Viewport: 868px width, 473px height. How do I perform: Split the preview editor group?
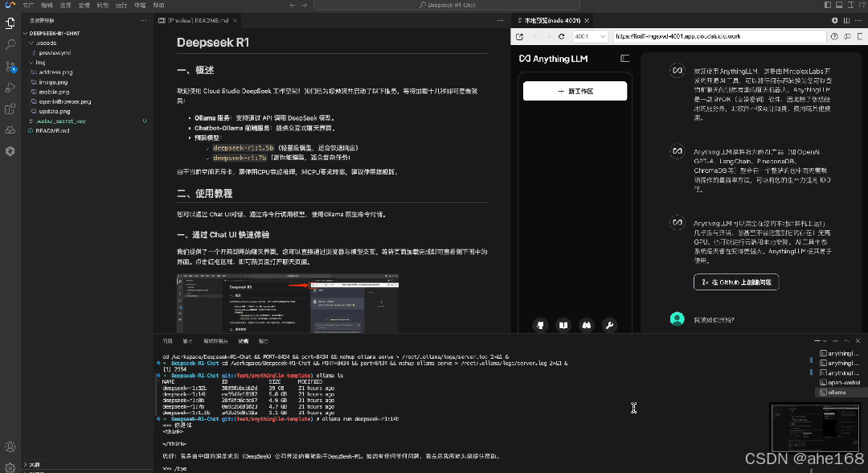846,20
